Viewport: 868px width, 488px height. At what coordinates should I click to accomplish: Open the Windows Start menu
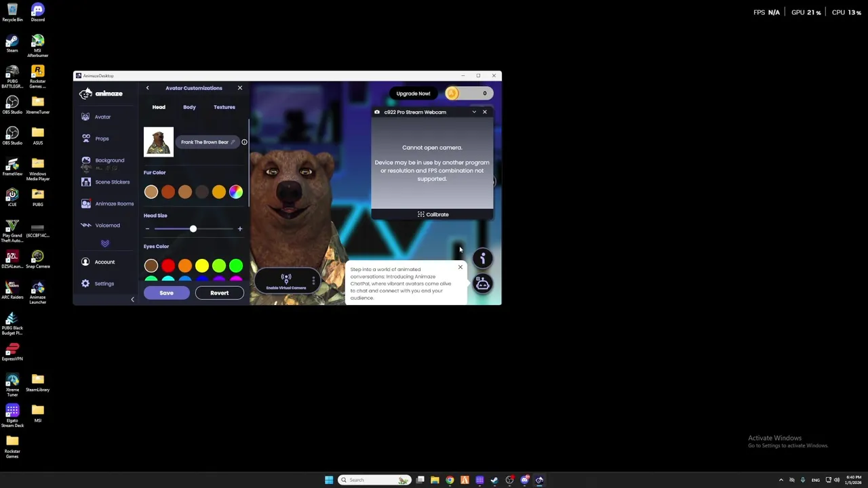[329, 480]
